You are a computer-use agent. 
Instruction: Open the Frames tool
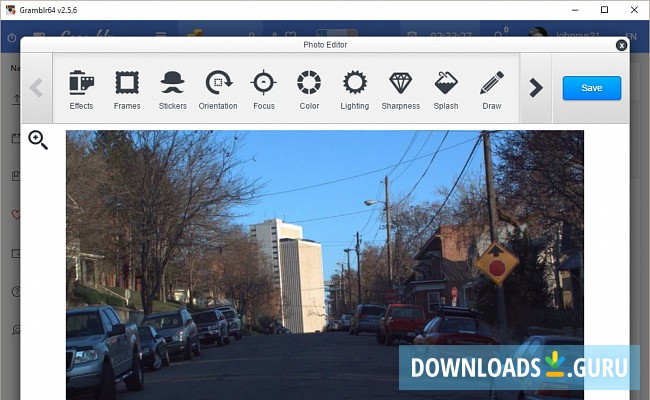click(x=127, y=89)
